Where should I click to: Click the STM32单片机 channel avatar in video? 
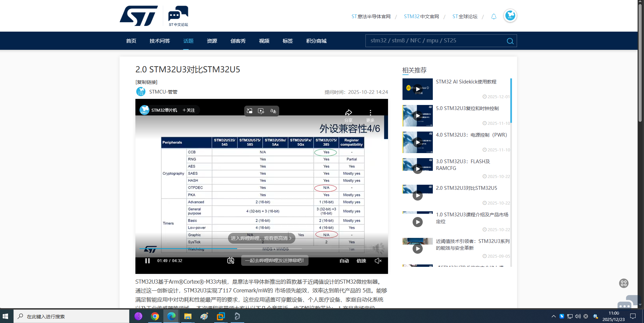pyautogui.click(x=144, y=110)
